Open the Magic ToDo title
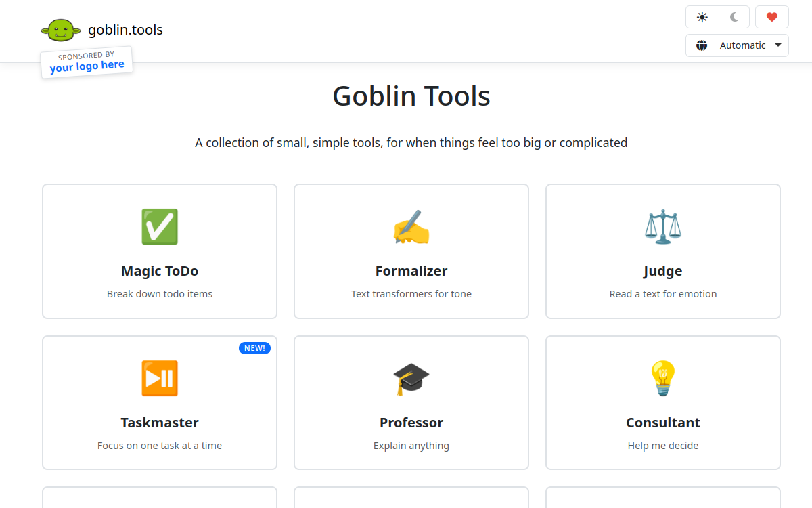Viewport: 812px width, 508px height. click(x=160, y=271)
